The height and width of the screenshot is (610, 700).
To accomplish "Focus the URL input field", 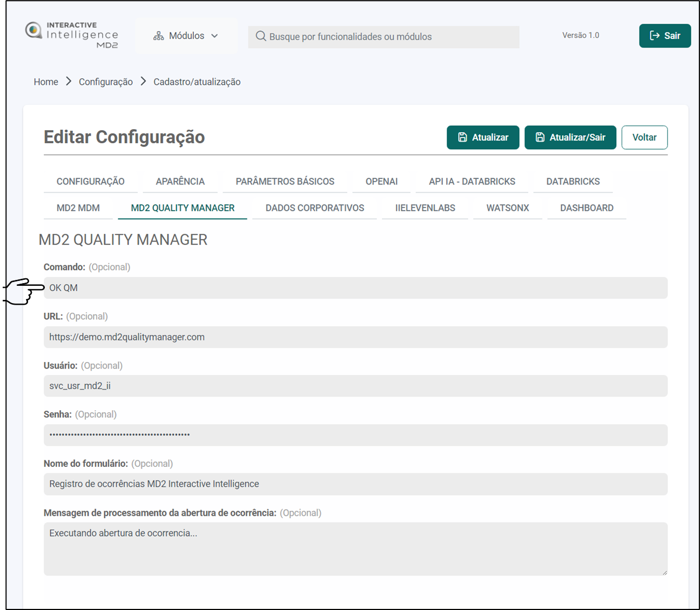I will click(x=355, y=337).
